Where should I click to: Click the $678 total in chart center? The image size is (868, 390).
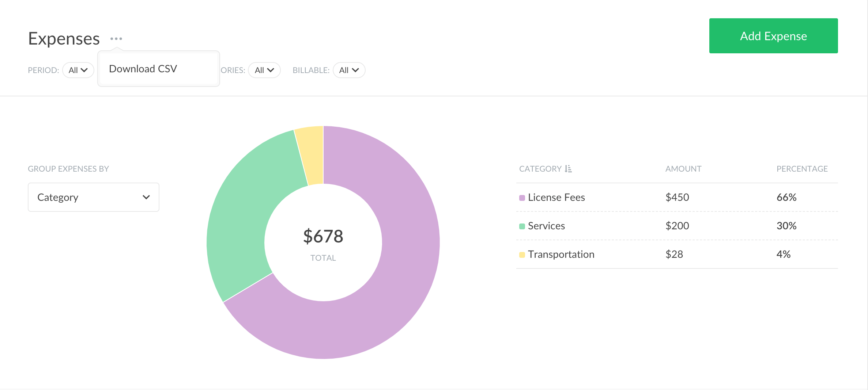pos(323,236)
